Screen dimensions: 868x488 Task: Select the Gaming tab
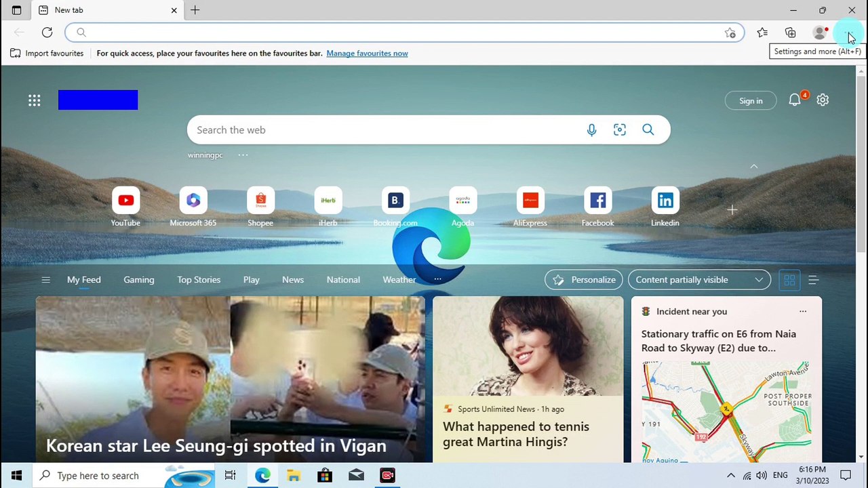click(139, 280)
